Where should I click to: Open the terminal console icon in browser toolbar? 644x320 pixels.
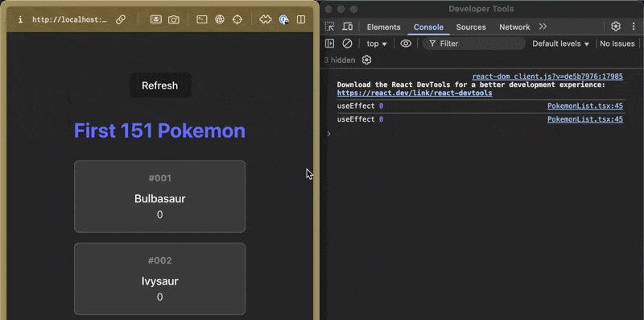202,19
